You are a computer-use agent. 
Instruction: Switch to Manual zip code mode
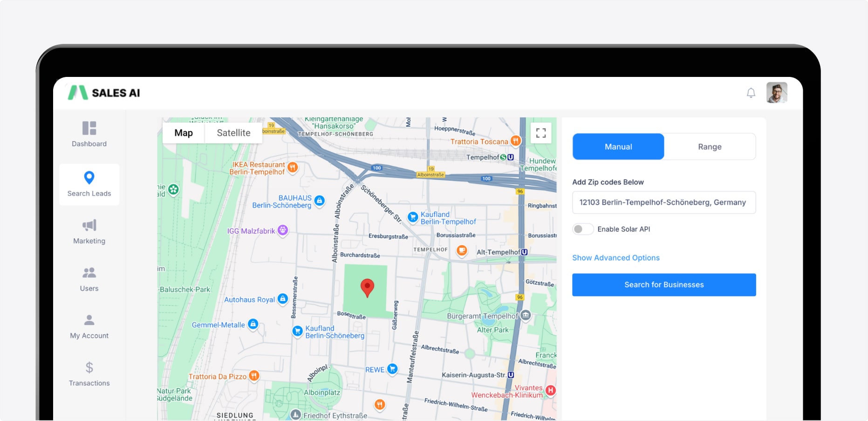tap(618, 147)
